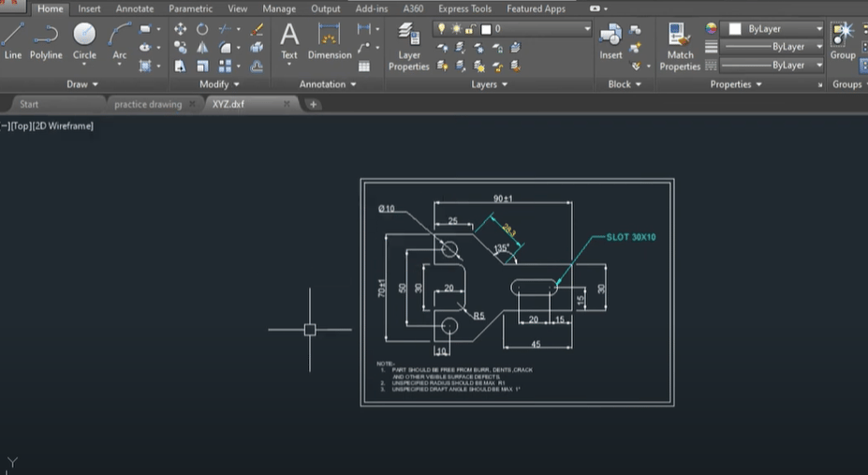The height and width of the screenshot is (475, 868).
Task: Expand the Modify panel options
Action: tap(219, 84)
